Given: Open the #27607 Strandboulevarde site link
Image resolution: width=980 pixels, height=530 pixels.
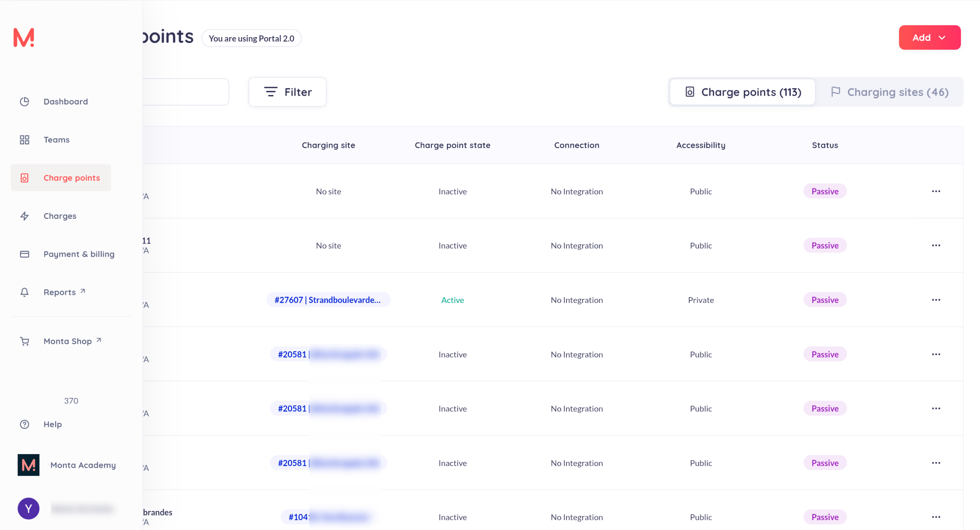Looking at the screenshot, I should tap(328, 300).
